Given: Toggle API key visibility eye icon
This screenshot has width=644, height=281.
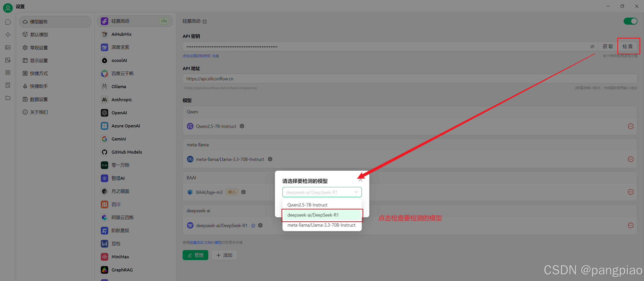Looking at the screenshot, I should (592, 47).
